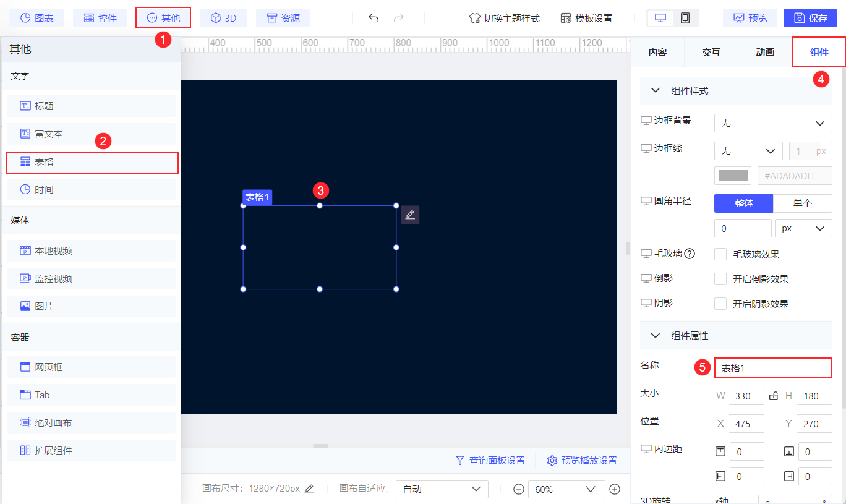Open the 边框线 style dropdown
Image resolution: width=846 pixels, height=504 pixels.
point(748,151)
